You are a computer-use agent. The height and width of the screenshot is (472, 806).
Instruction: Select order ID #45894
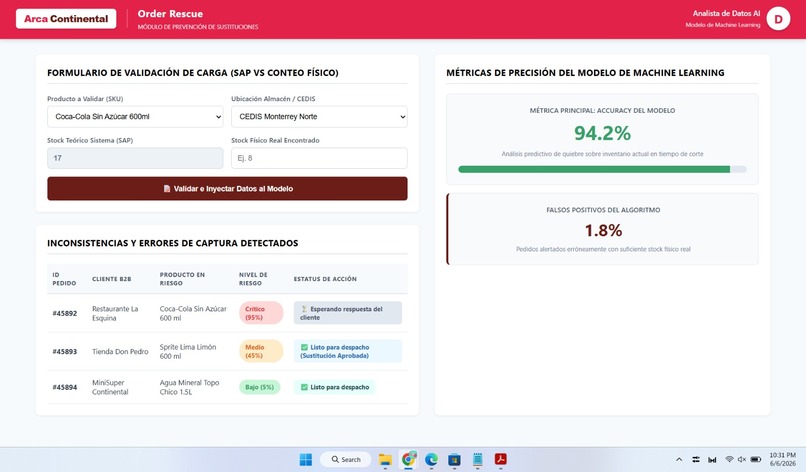pyautogui.click(x=65, y=387)
